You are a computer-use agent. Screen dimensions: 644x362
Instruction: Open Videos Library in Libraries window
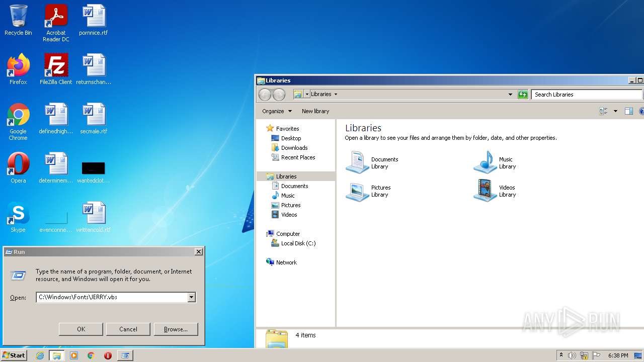[x=495, y=191]
